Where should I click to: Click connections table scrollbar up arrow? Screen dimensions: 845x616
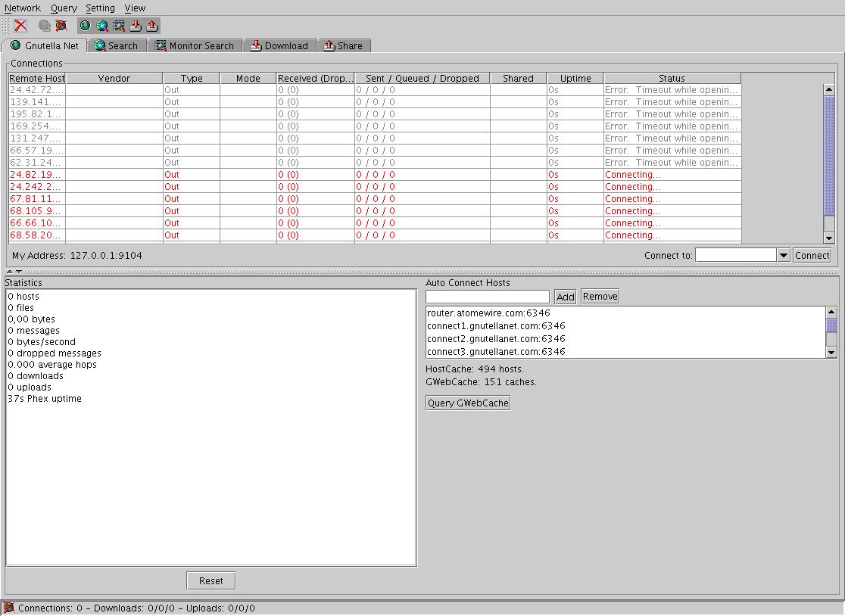pyautogui.click(x=829, y=89)
